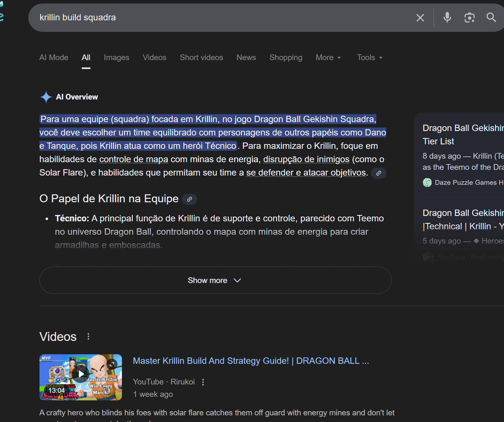Image resolution: width=504 pixels, height=422 pixels.
Task: Expand AI Overview with Show more
Action: 215,280
